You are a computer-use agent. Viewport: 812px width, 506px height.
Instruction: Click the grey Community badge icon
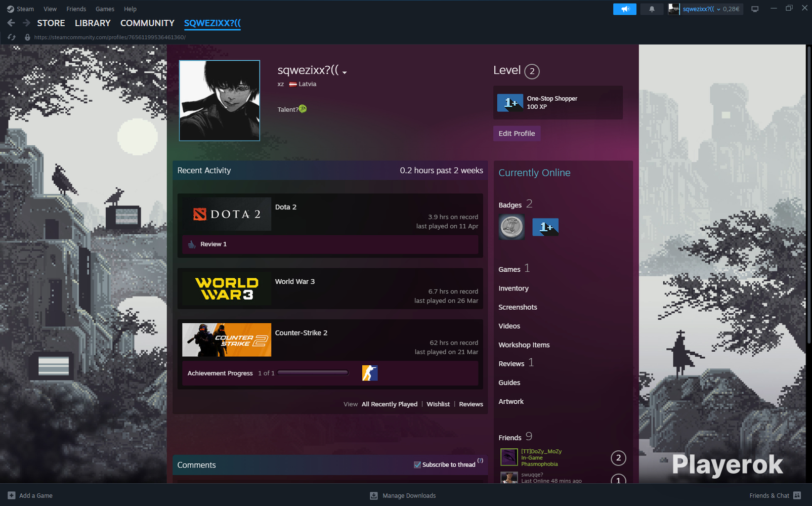(x=511, y=227)
